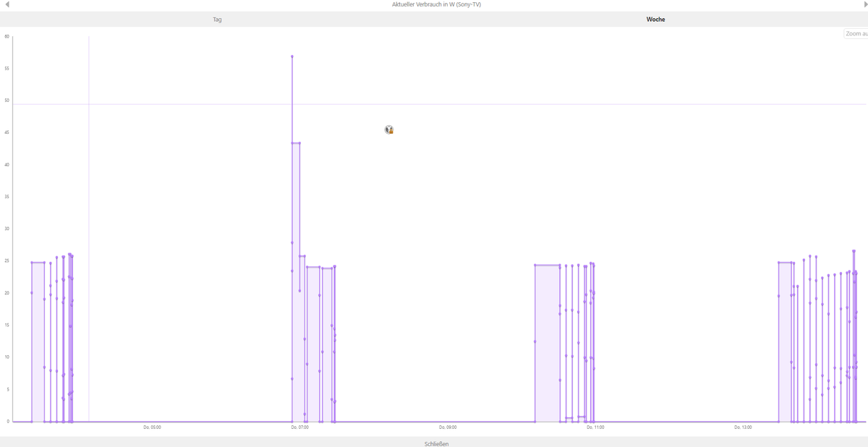Click the 40 label on the Y axis

(7, 165)
